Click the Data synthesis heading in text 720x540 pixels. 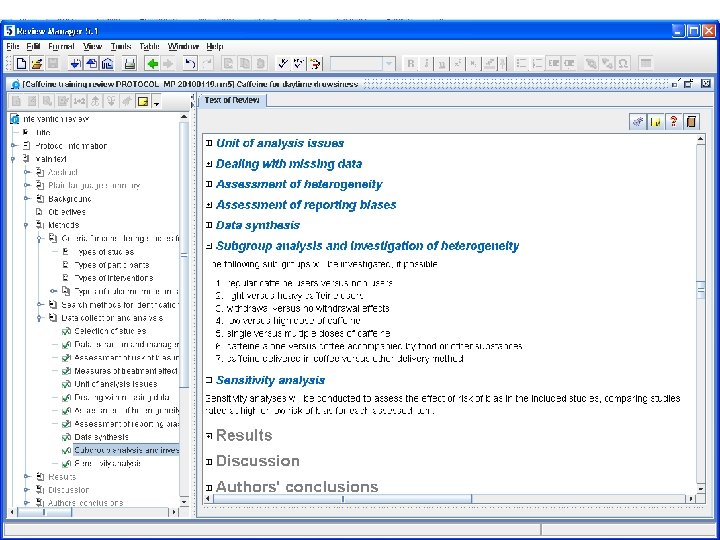[258, 225]
